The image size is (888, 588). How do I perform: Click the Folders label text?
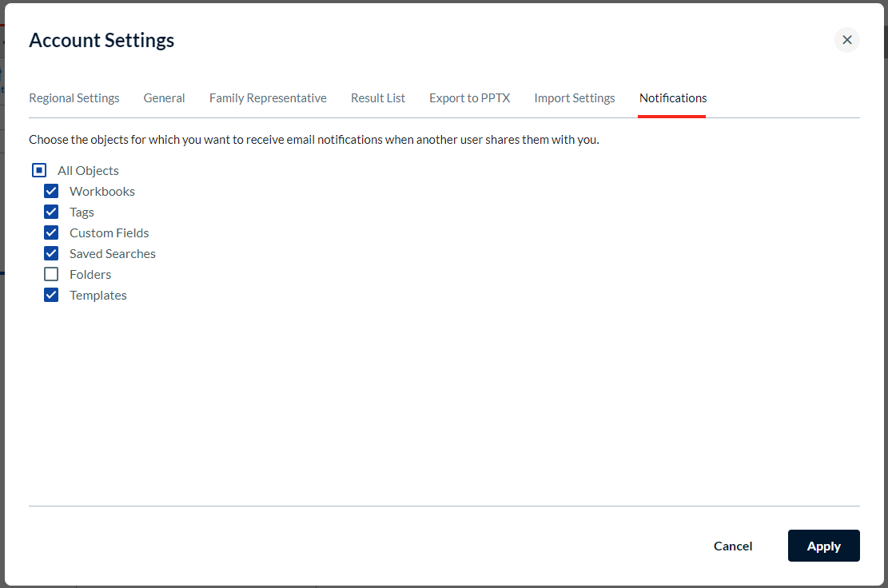[90, 275]
